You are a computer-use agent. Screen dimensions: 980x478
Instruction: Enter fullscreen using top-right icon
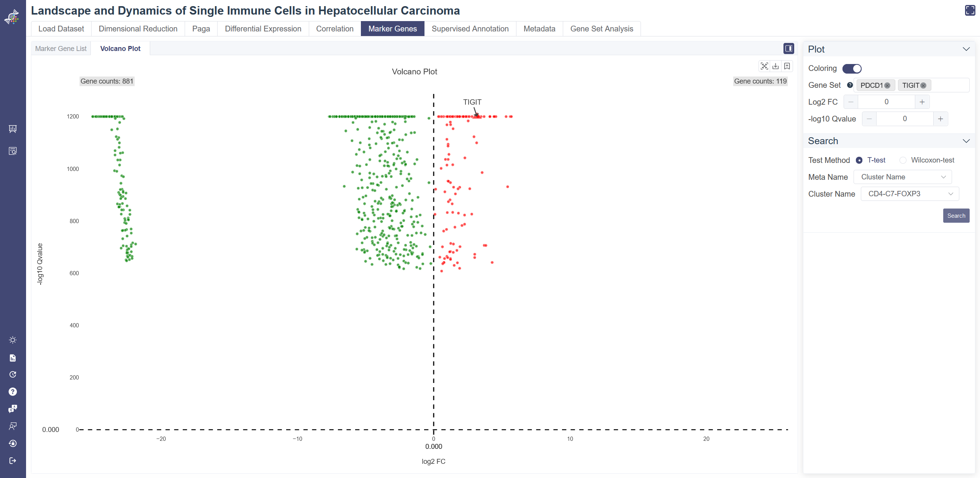[970, 10]
